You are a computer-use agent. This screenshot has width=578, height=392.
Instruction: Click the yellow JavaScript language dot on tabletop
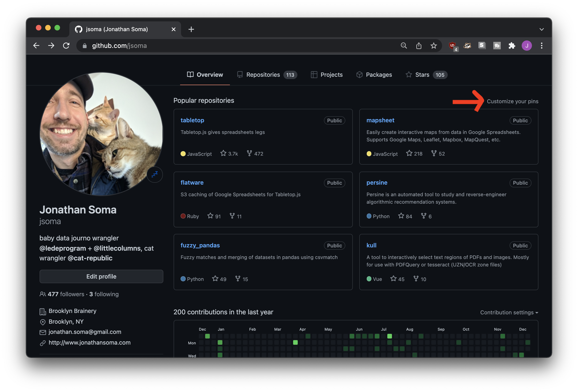pos(183,154)
